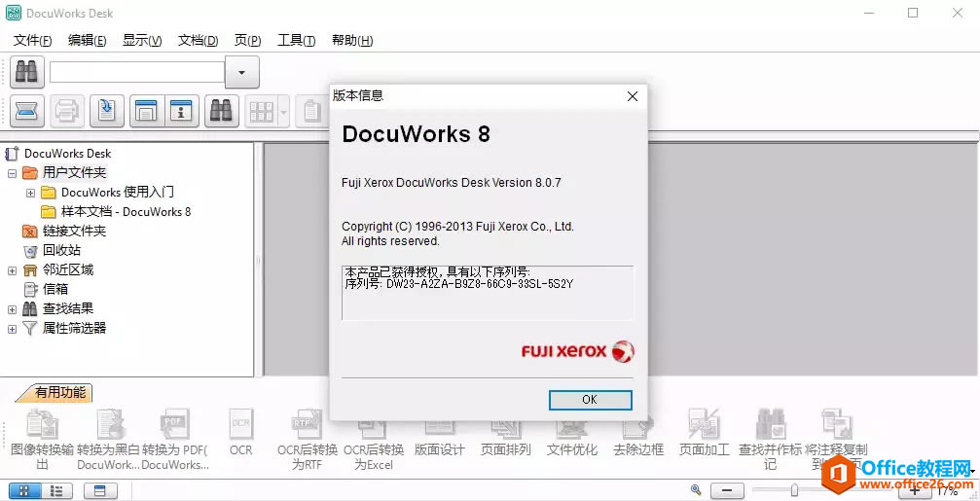Select the 邻近区域 tree item
This screenshot has width=980, height=501.
click(x=68, y=269)
